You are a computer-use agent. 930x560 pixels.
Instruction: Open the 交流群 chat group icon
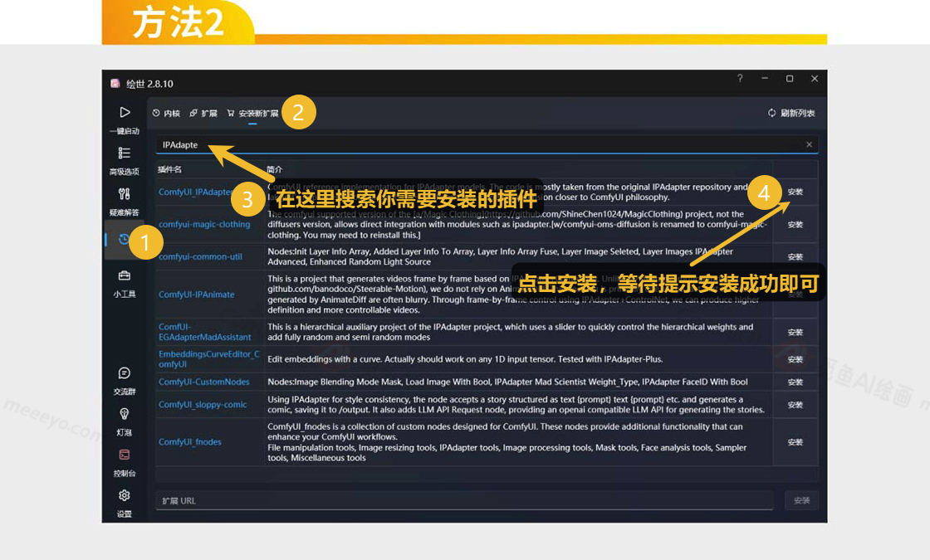(x=125, y=374)
